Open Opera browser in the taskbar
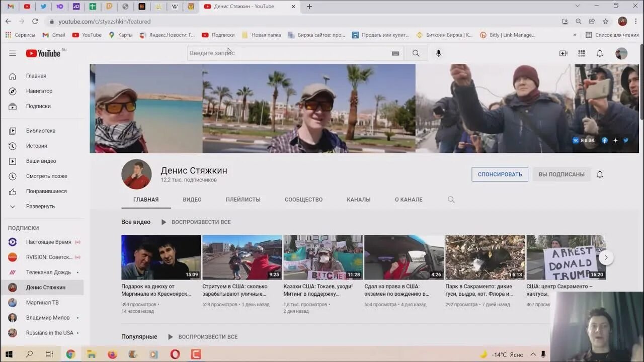The height and width of the screenshot is (362, 644). click(x=175, y=354)
